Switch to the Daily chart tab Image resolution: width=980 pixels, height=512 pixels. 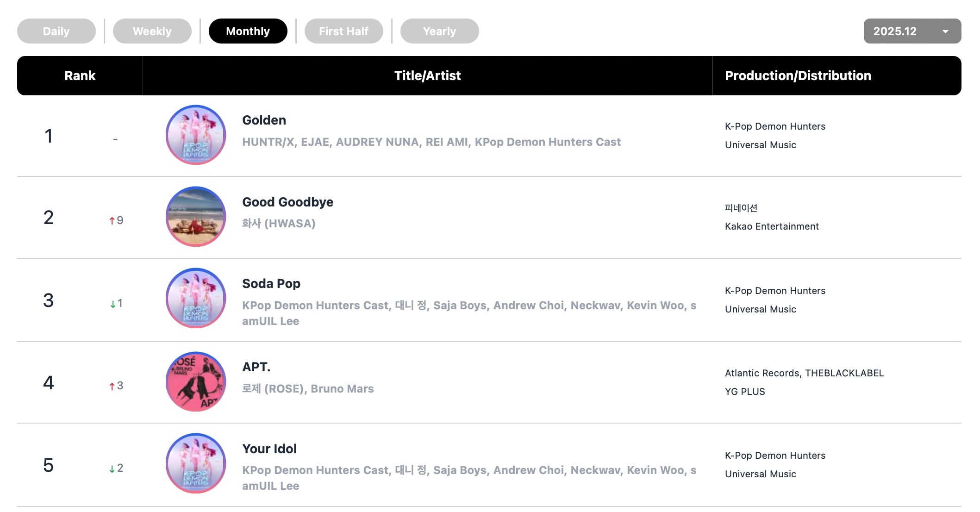pyautogui.click(x=56, y=31)
